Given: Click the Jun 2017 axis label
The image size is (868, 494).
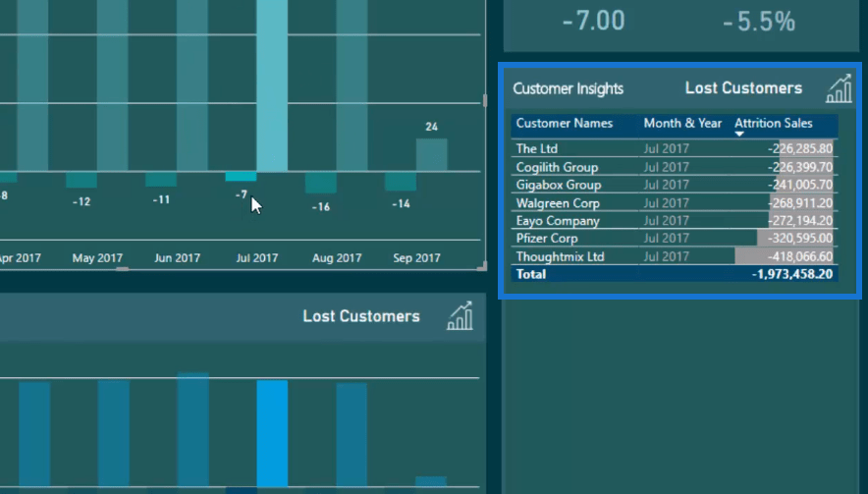Looking at the screenshot, I should click(177, 258).
